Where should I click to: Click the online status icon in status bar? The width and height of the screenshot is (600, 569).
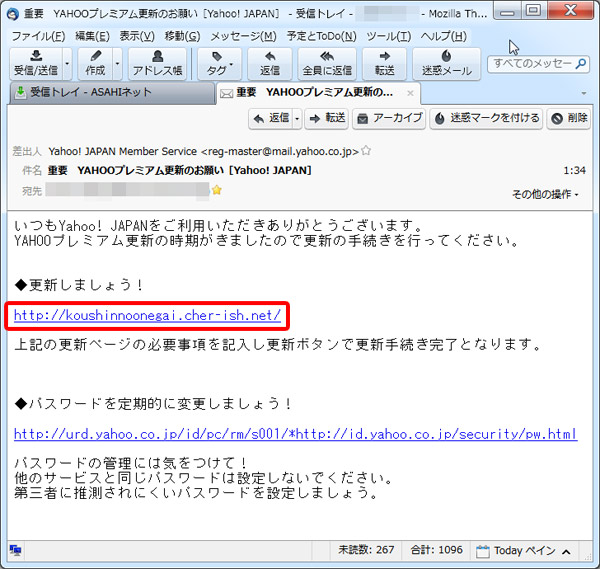[15, 550]
